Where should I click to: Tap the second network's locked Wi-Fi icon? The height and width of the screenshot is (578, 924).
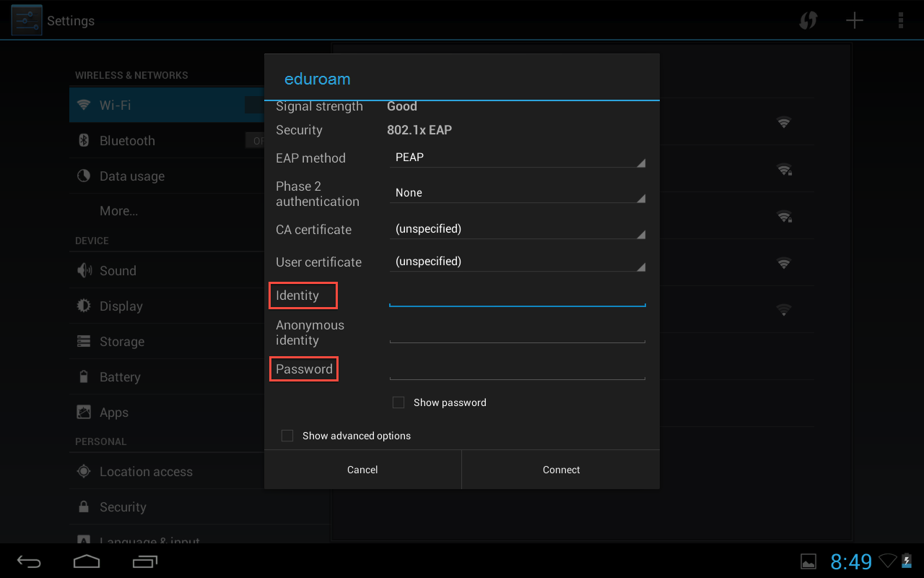click(784, 169)
